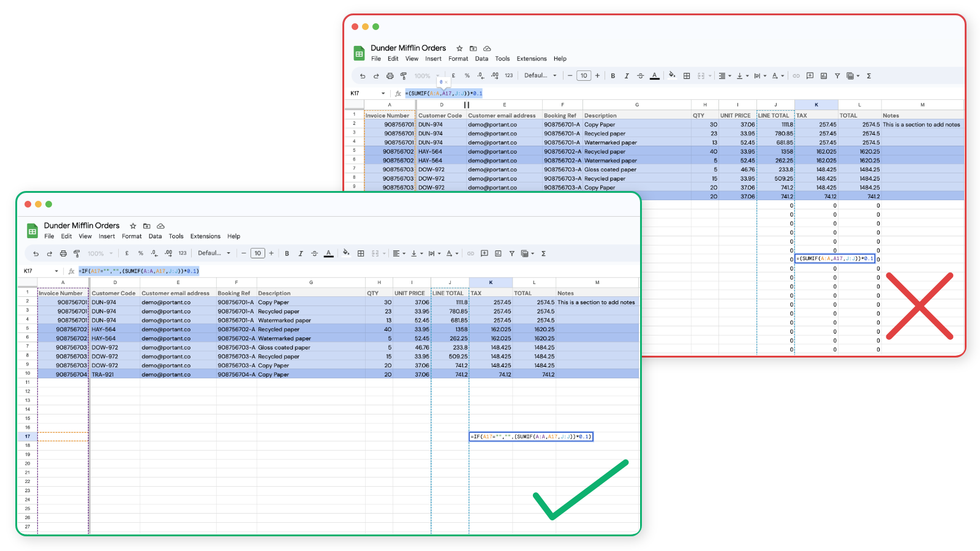Viewport: 980px width, 551px height.
Task: Toggle Bold in the front window toolbar
Action: [x=287, y=253]
